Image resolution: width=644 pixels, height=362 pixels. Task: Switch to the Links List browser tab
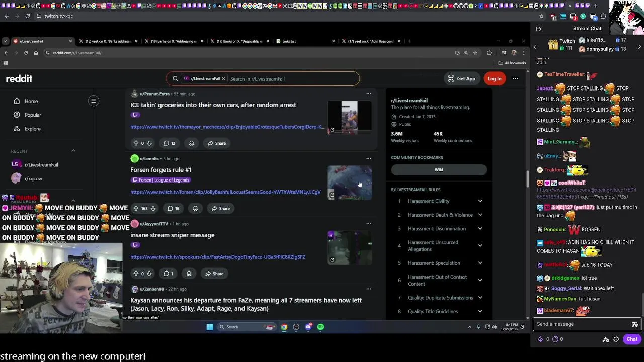point(305,41)
